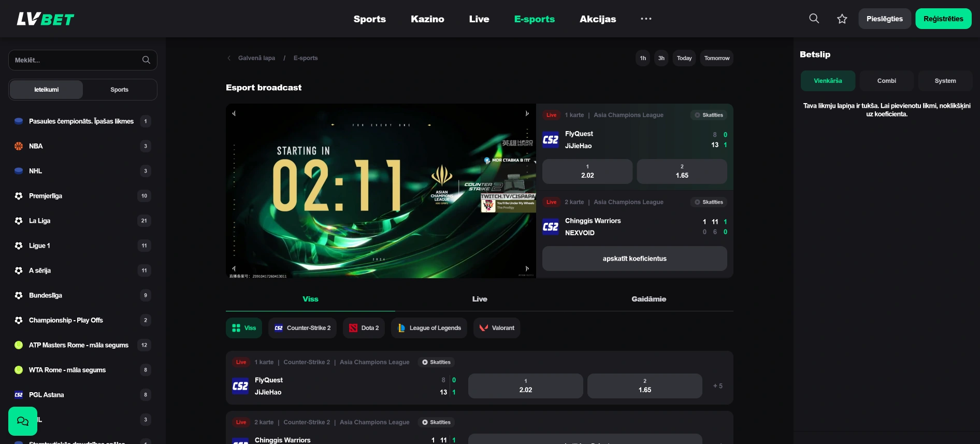Click the NBA basketball icon
This screenshot has height=444, width=980.
click(x=19, y=146)
